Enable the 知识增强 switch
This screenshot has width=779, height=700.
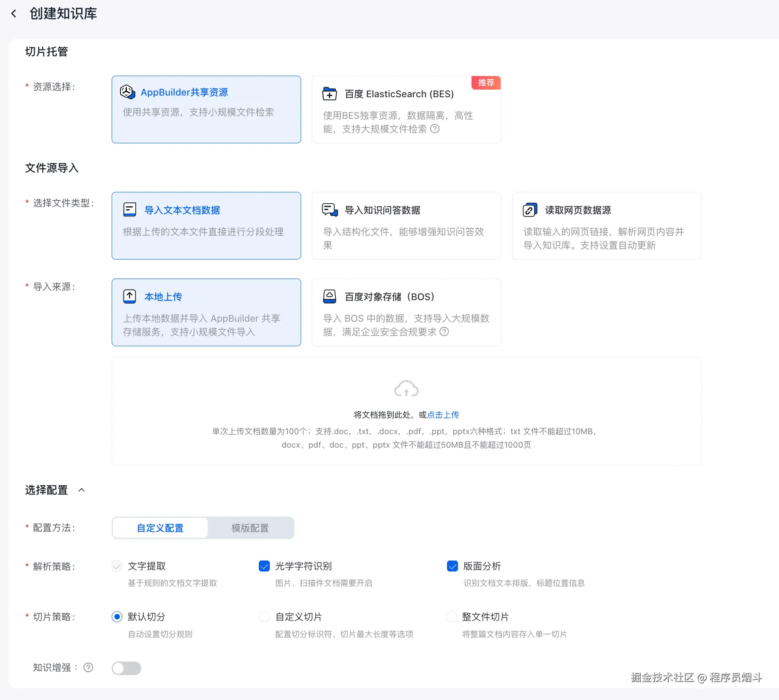[126, 668]
